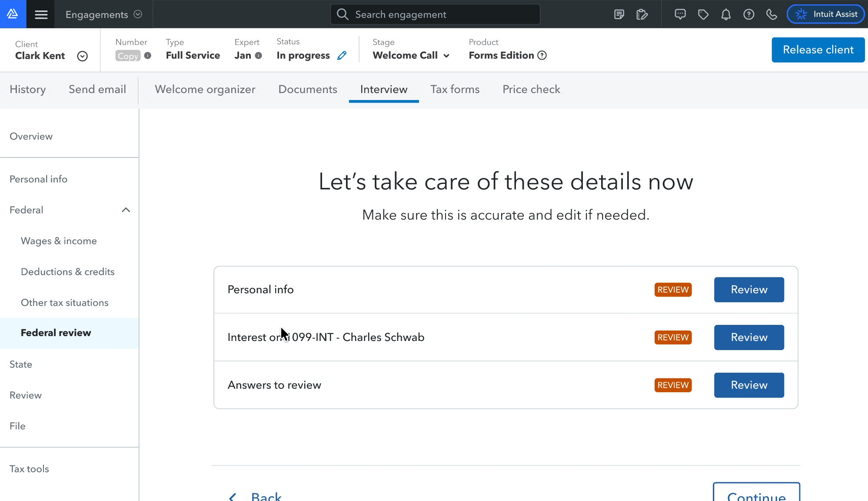Review the 1099-INT Charles Schwab row
Screen dimensions: 868x501
tap(749, 337)
